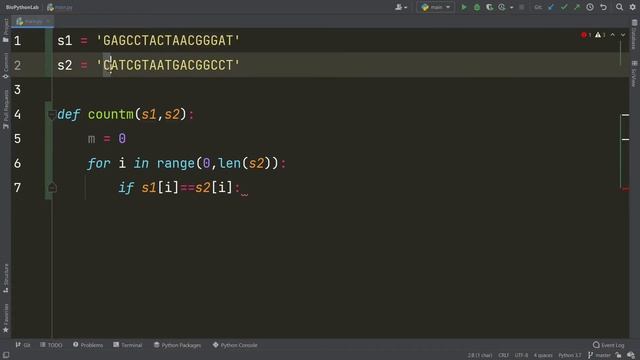Viewport: 640px width, 360px height.
Task: Open the Git tool window tab
Action: click(23, 345)
